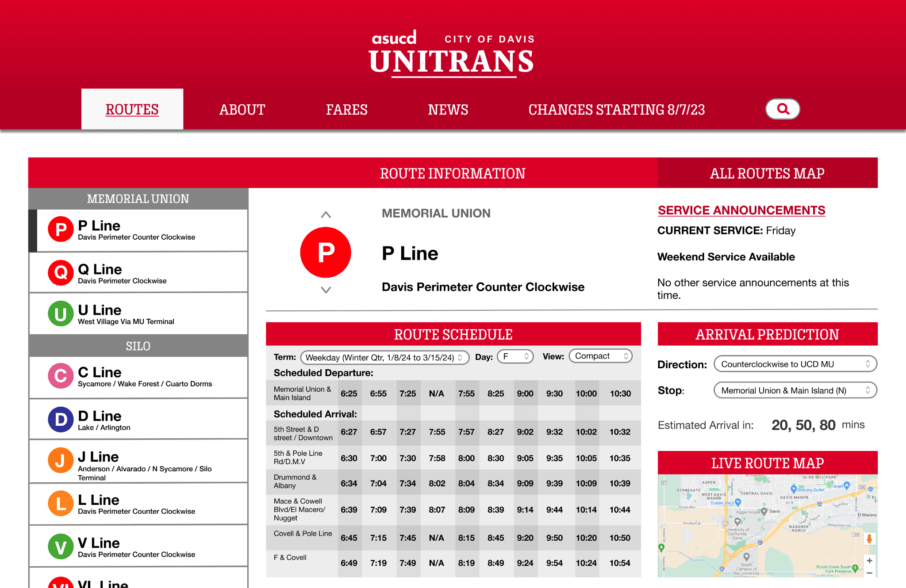Click the Grocery Outlet marker on map
This screenshot has width=906, height=588.
coord(794,489)
